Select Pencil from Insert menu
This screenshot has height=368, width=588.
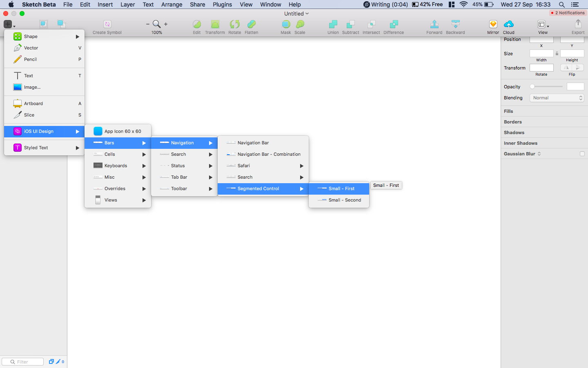point(44,59)
